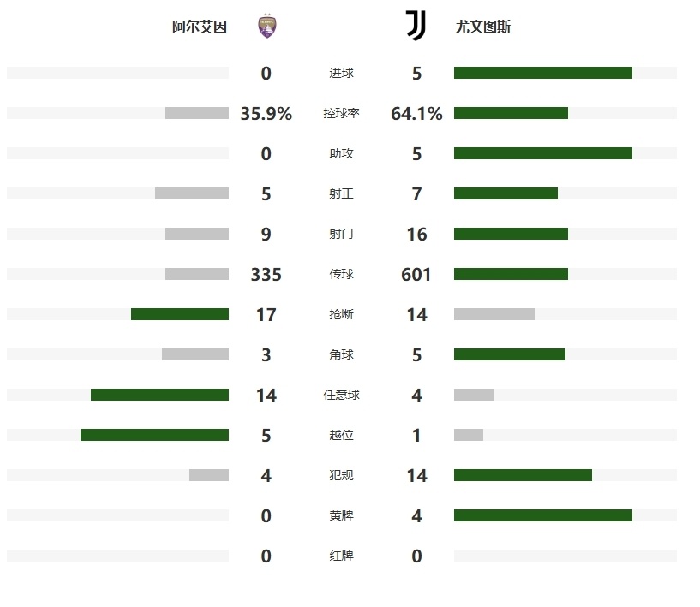Select the 射正 shots on target label
The width and height of the screenshot is (700, 607).
[342, 193]
